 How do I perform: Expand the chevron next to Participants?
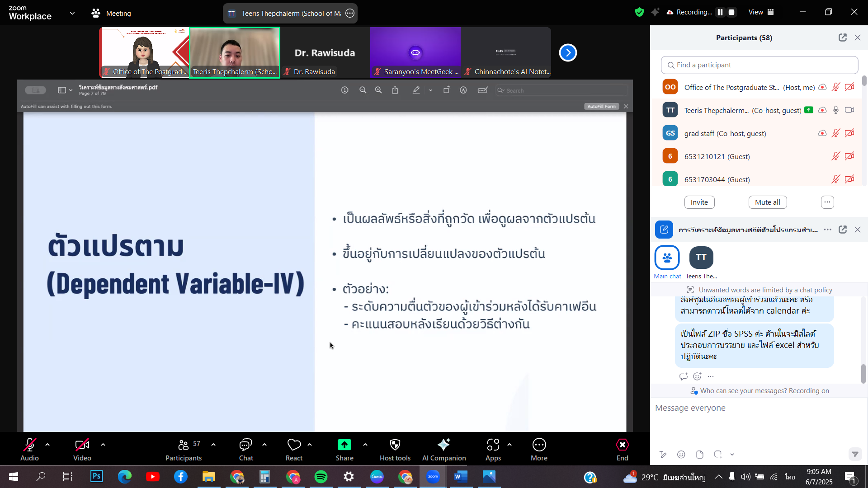pos(213,445)
